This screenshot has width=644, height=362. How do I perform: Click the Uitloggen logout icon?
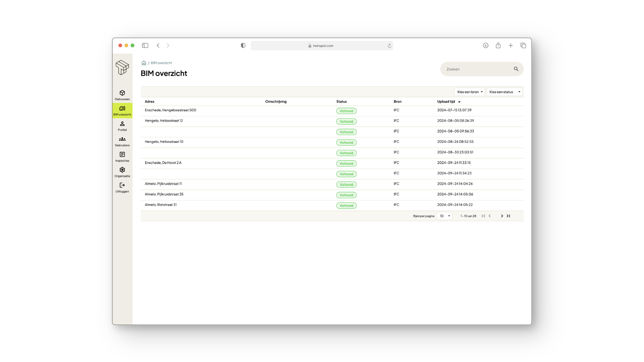pos(122,185)
